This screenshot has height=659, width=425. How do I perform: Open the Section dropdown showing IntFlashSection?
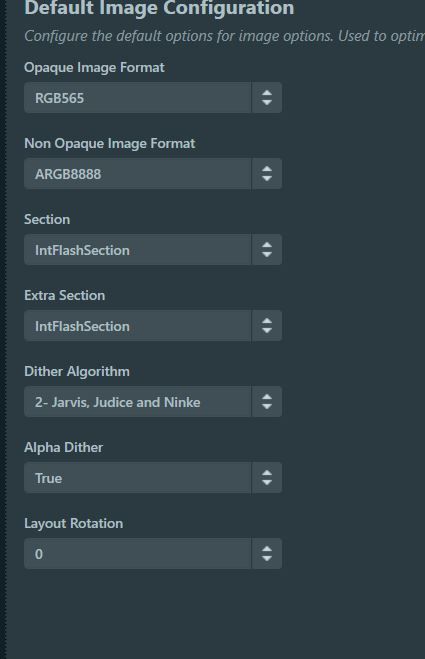pos(153,250)
